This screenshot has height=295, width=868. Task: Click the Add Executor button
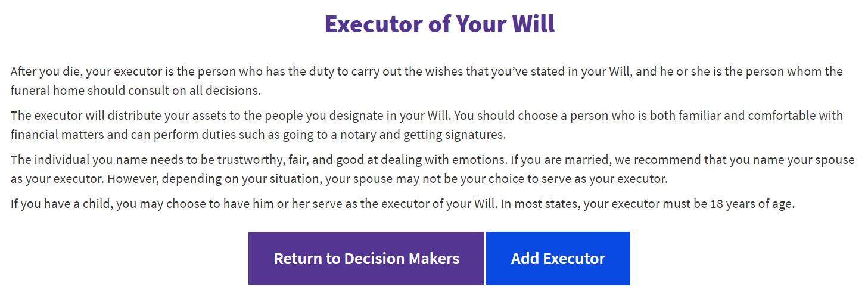pyautogui.click(x=558, y=259)
